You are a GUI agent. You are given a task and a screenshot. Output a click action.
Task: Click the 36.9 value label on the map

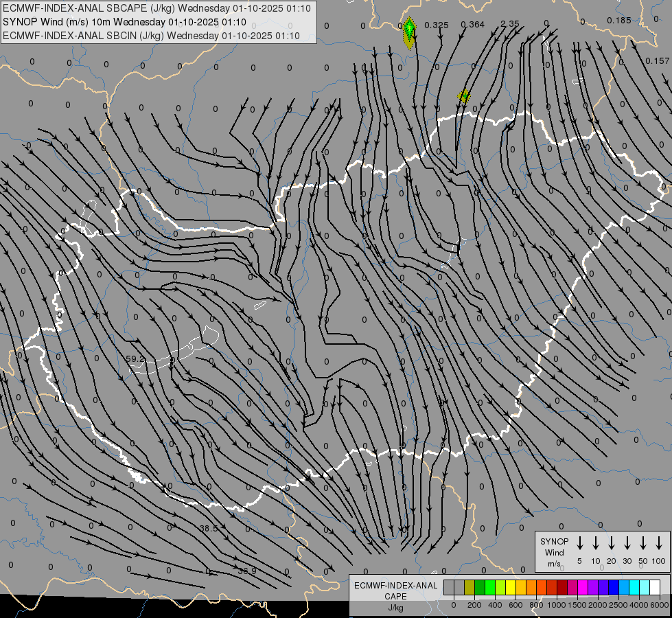click(x=247, y=571)
